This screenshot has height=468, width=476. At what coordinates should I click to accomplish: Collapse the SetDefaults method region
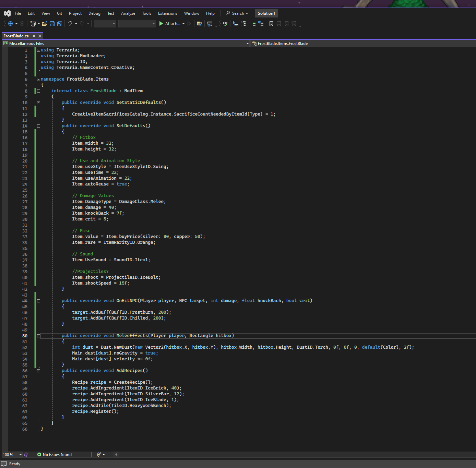pyautogui.click(x=38, y=126)
